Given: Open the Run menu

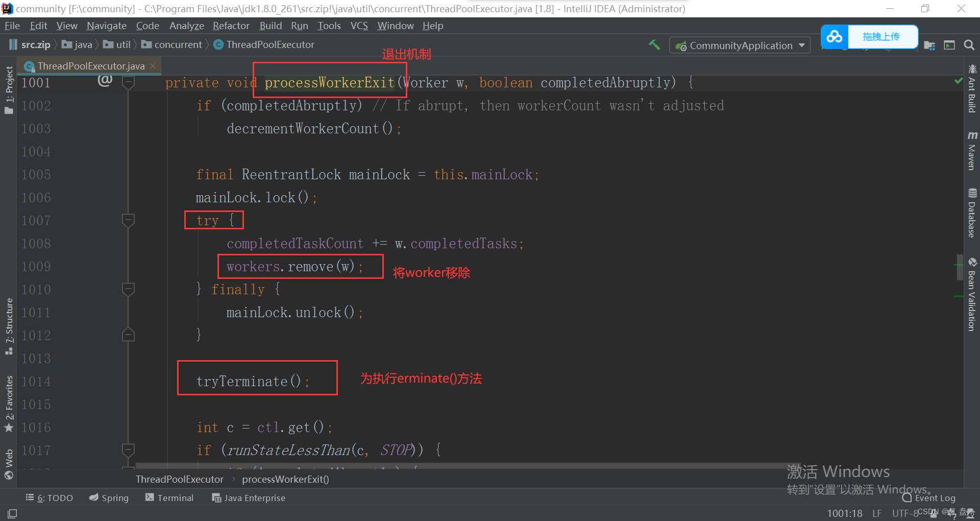Looking at the screenshot, I should [300, 26].
